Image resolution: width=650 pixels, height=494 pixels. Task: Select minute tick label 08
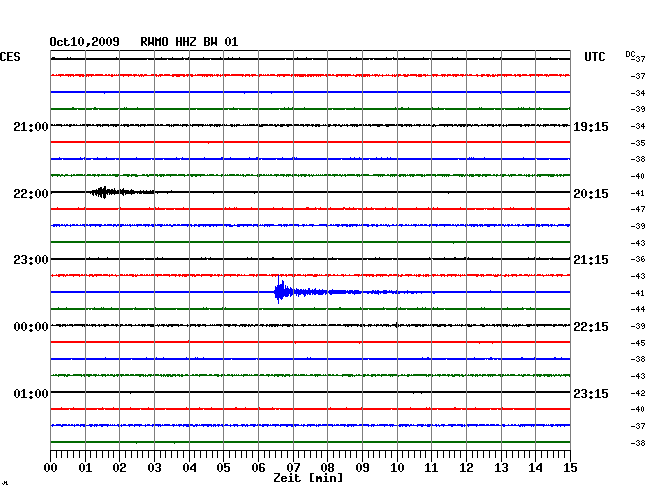[327, 468]
